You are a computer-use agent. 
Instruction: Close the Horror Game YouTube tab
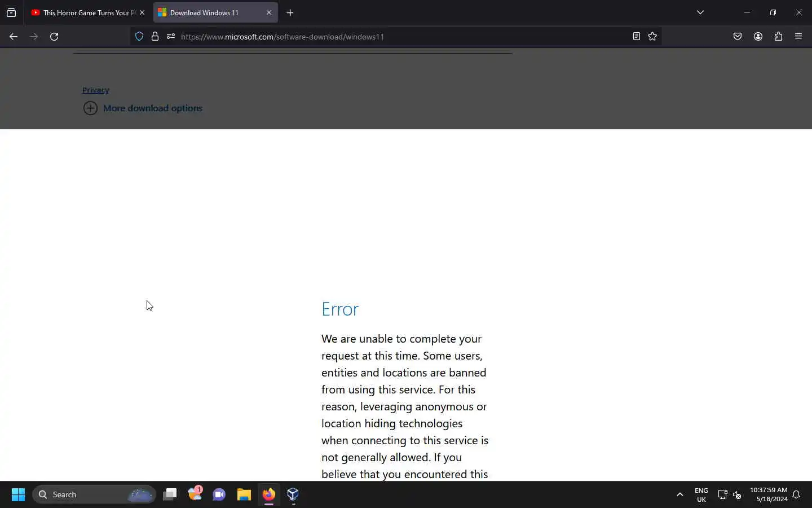point(142,12)
